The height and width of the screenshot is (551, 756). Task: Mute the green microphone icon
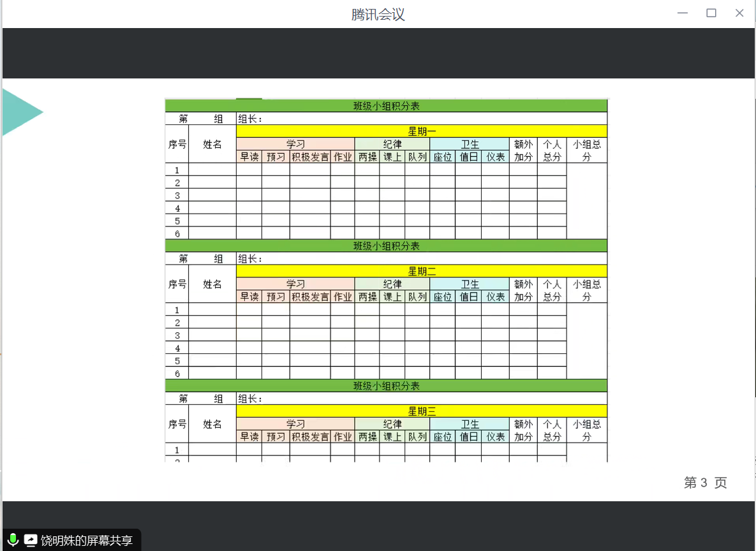point(11,540)
